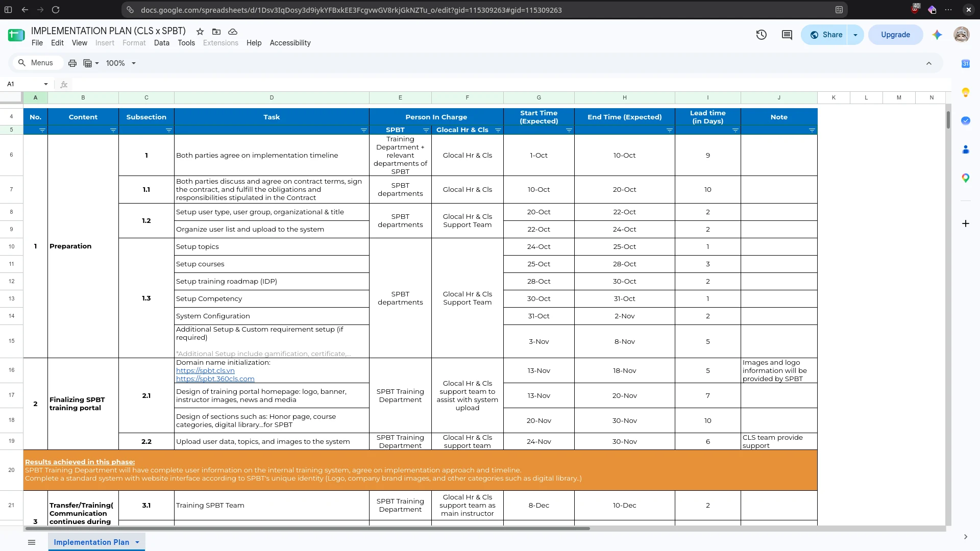
Task: Click the Menus search box
Action: point(37,63)
